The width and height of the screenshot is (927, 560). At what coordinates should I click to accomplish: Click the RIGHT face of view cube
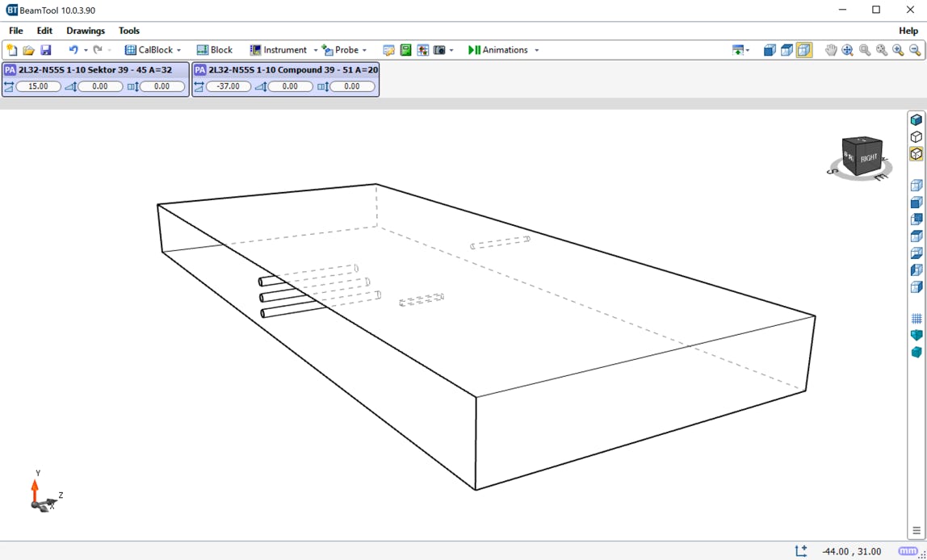click(869, 158)
